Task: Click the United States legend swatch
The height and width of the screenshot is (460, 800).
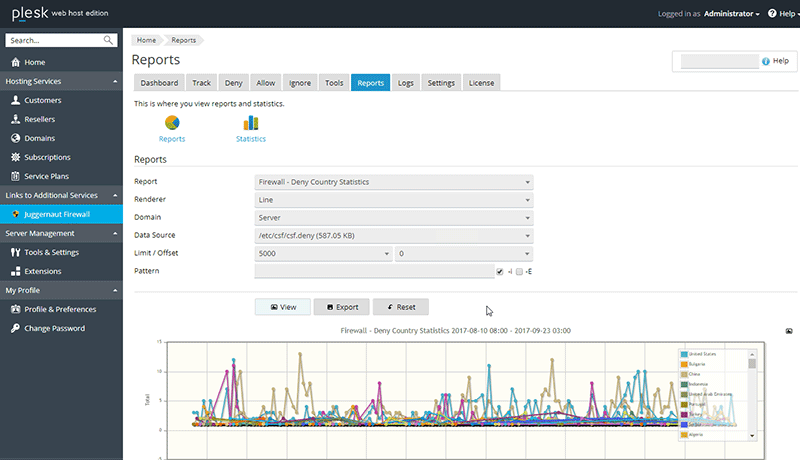Action: [x=684, y=354]
